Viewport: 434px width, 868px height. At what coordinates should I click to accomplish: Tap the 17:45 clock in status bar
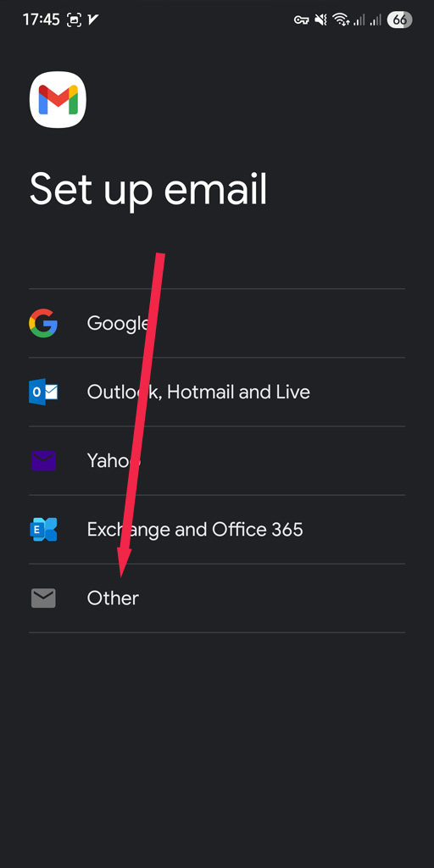coord(42,20)
